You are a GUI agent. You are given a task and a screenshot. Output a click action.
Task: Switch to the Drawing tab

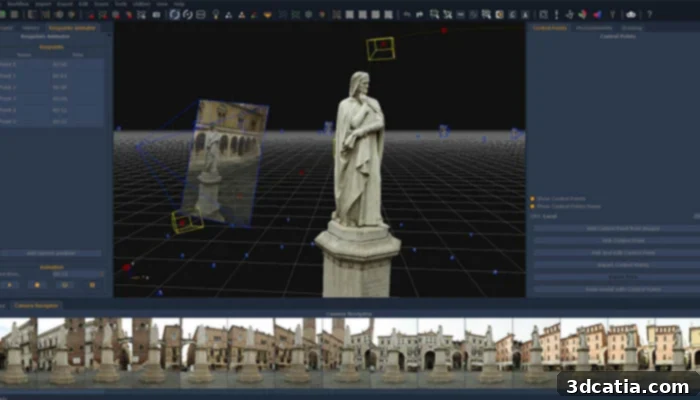tap(632, 28)
